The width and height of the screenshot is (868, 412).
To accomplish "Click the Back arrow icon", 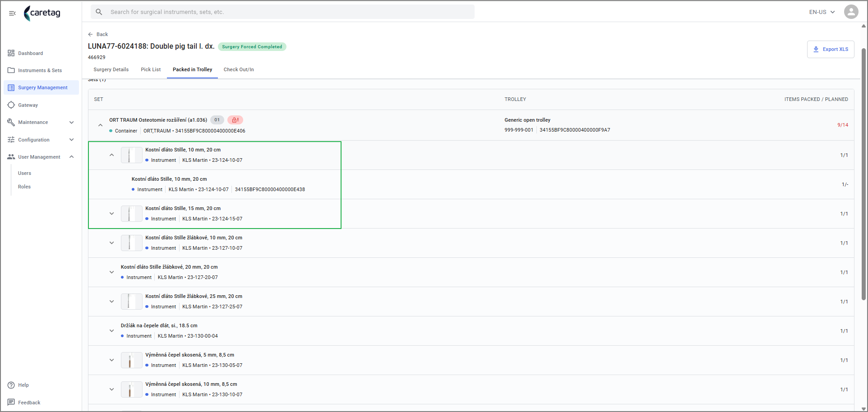I will [90, 34].
